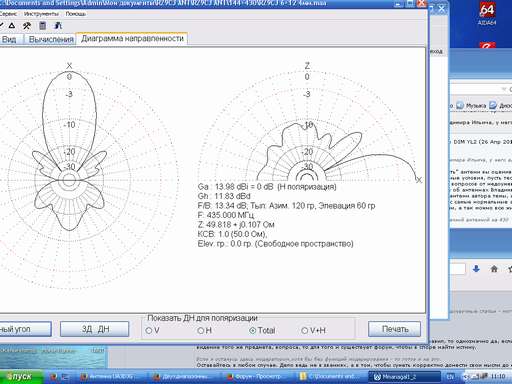Screen dimensions: 512x384
Task: Open the Помощь menu
Action: click(x=76, y=14)
